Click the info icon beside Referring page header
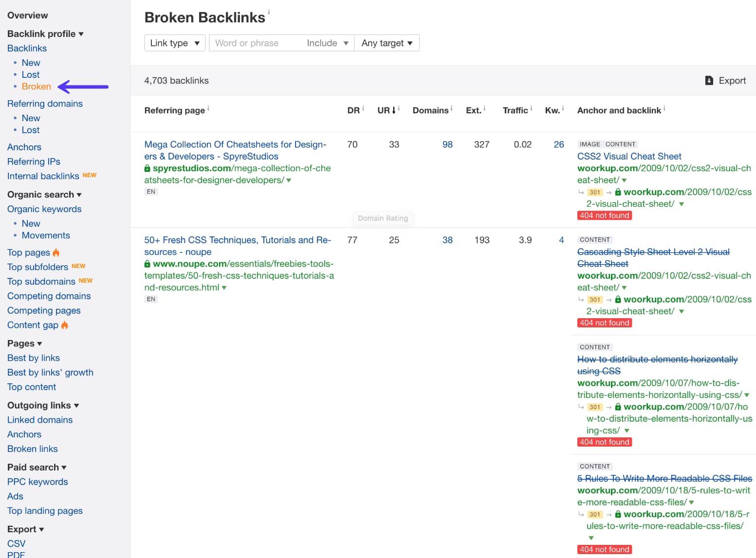The width and height of the screenshot is (756, 558). pos(208,107)
